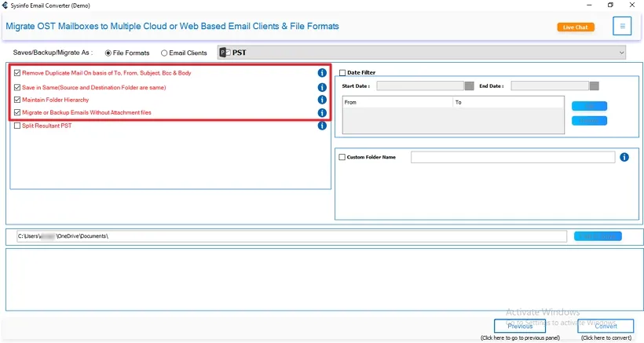Minimize the Sysinfo Email Converter window
Screen dimensions: 644x343
(x=589, y=5)
